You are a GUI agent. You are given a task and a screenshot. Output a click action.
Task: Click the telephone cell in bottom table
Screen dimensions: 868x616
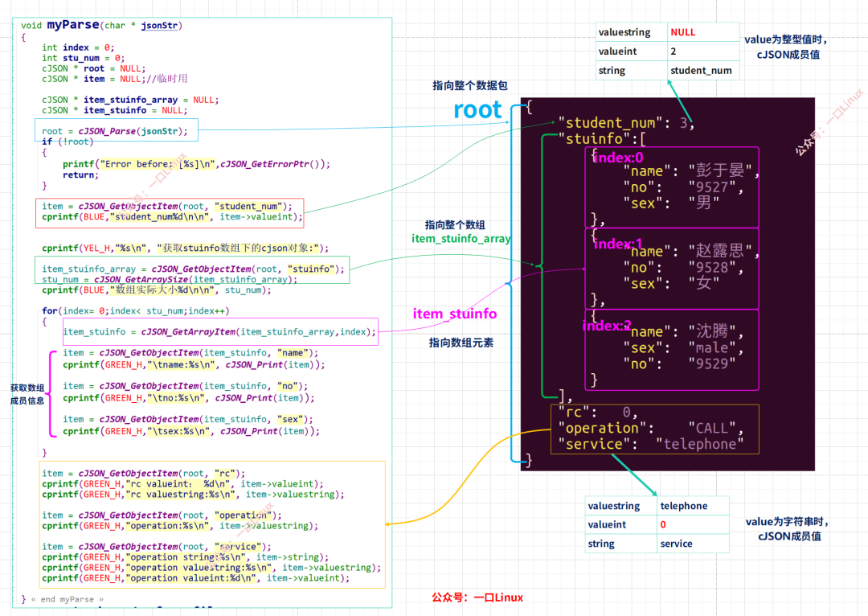pos(693,506)
